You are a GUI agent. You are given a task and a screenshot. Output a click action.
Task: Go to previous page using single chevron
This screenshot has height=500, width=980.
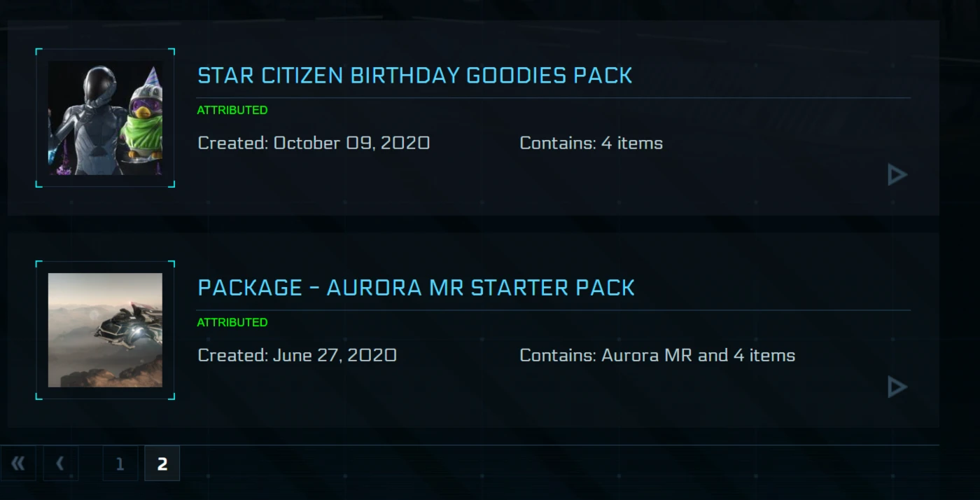(60, 463)
